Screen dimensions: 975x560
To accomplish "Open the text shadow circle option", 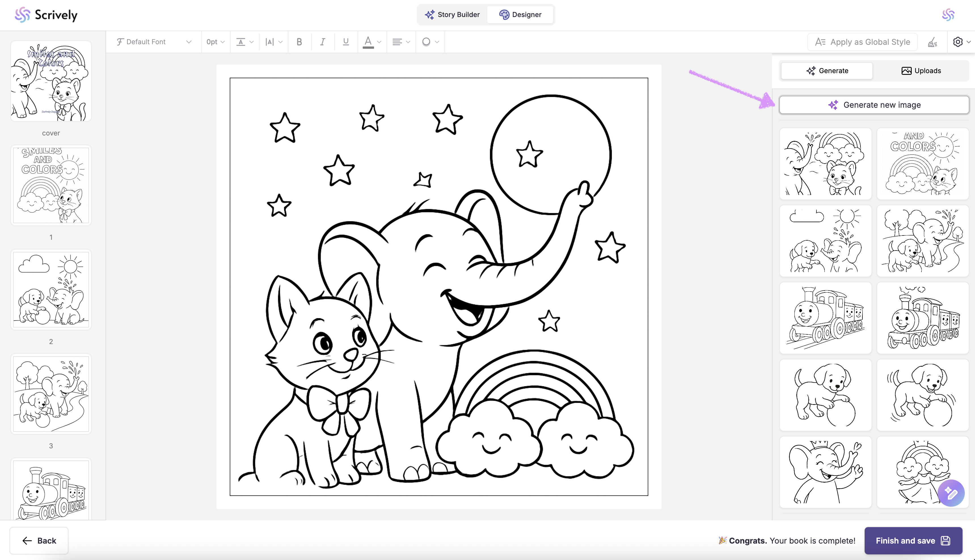I will [430, 42].
